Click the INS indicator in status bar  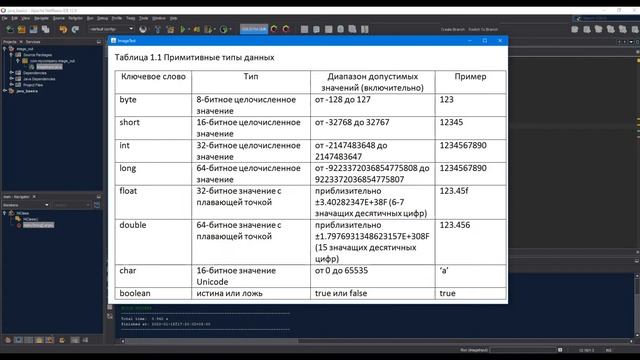pos(608,350)
